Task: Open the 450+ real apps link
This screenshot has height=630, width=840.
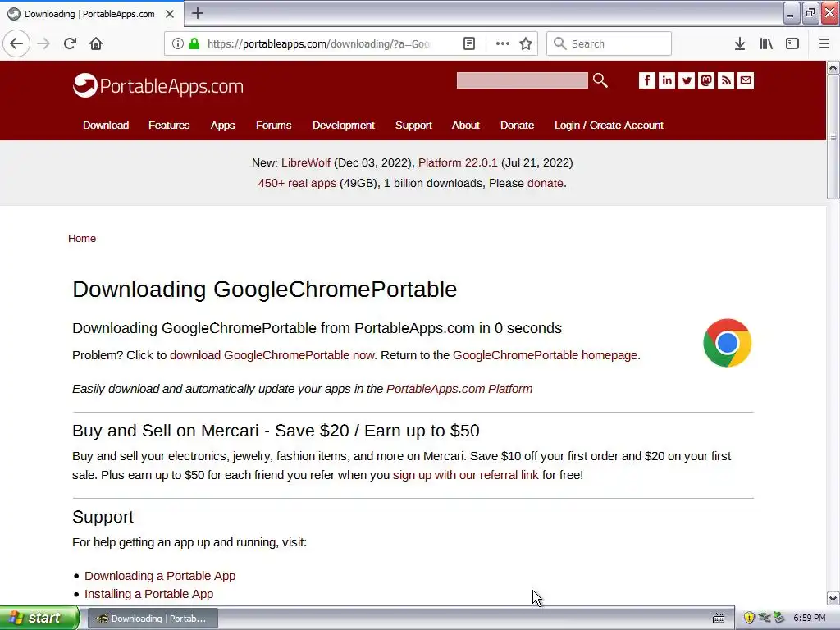Action: pyautogui.click(x=297, y=183)
